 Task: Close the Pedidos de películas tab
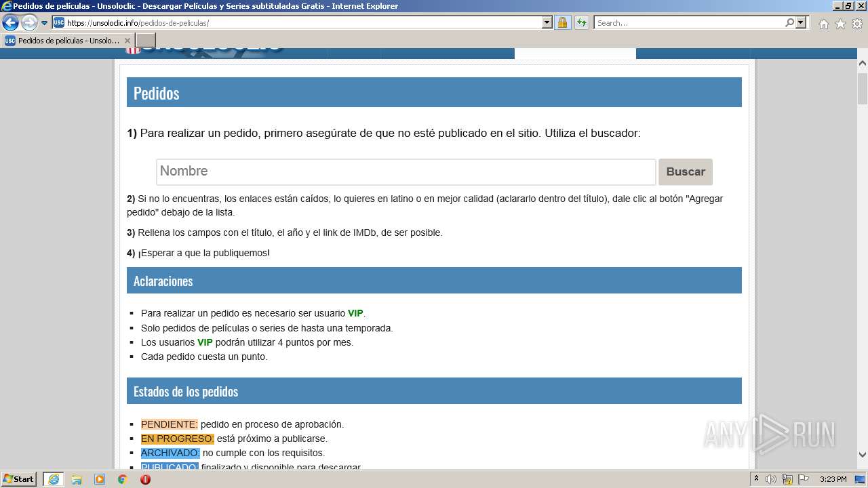(127, 41)
